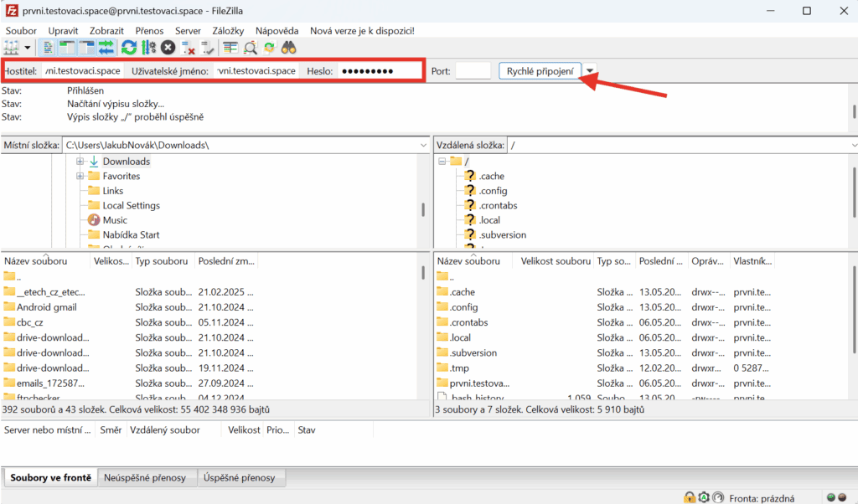Select .subversion in the remote folder tree
The height and width of the screenshot is (504, 858).
click(x=503, y=235)
